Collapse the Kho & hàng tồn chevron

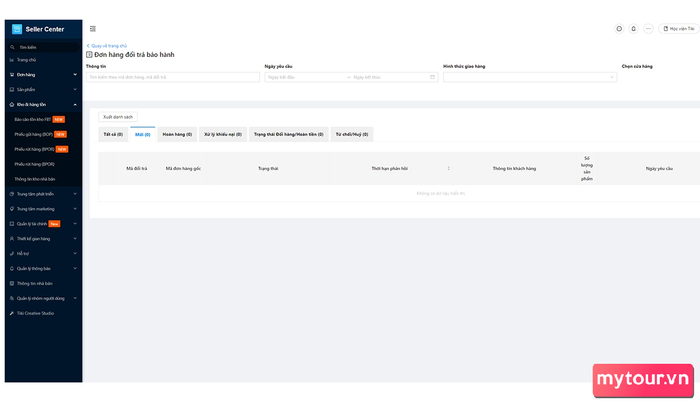(x=75, y=104)
